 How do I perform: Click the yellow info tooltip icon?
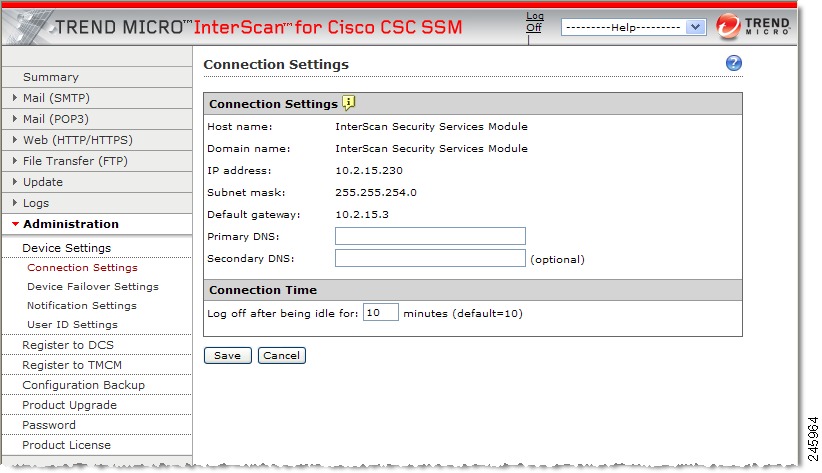pos(349,103)
